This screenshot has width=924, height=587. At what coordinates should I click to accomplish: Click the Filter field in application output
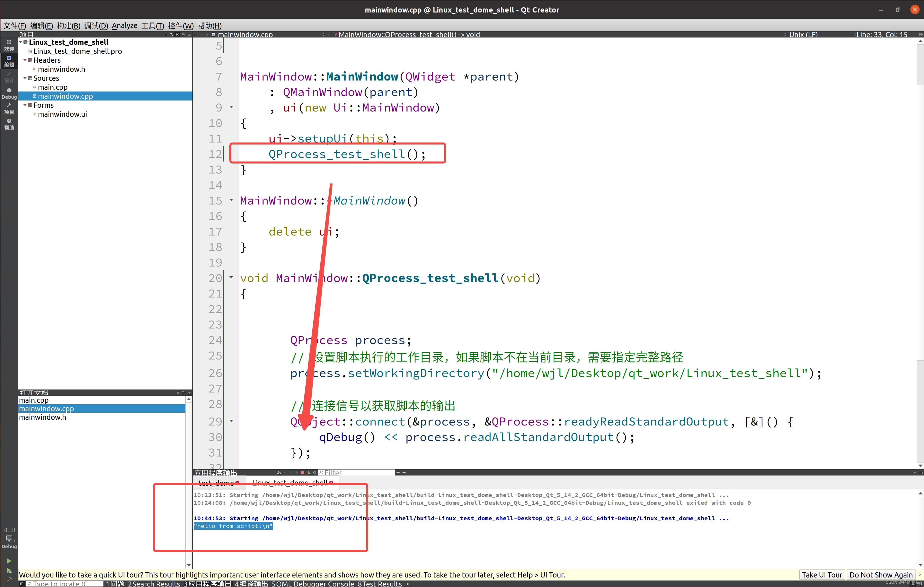(357, 472)
